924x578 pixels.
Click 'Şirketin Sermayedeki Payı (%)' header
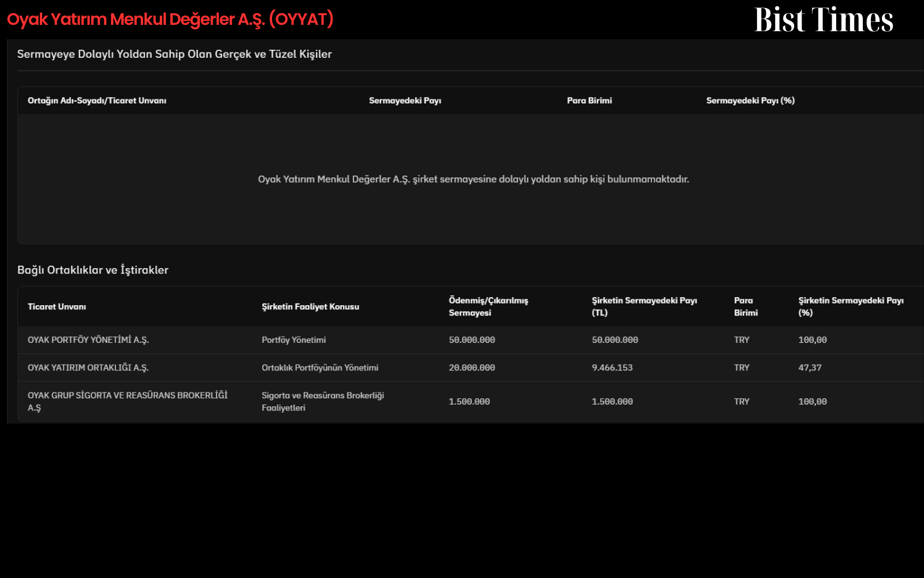click(x=851, y=306)
